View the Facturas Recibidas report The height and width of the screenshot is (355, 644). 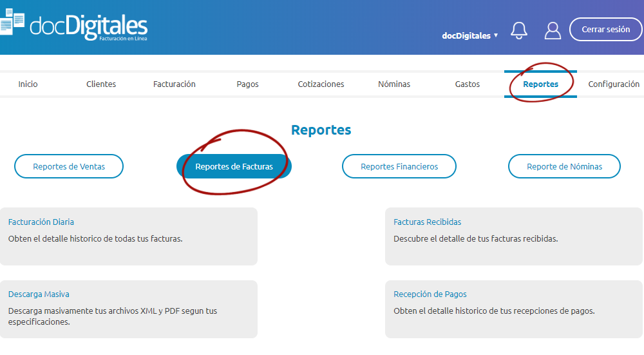pos(427,222)
